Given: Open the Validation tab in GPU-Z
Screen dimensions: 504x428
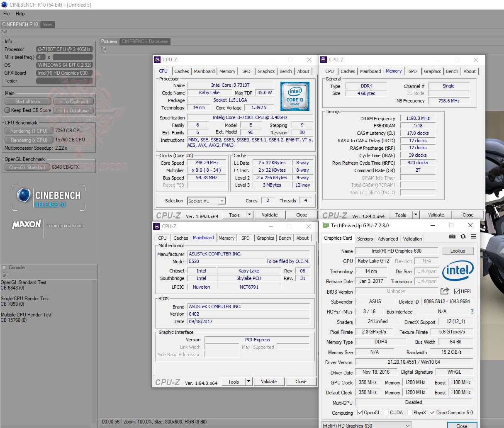Looking at the screenshot, I should click(412, 239).
